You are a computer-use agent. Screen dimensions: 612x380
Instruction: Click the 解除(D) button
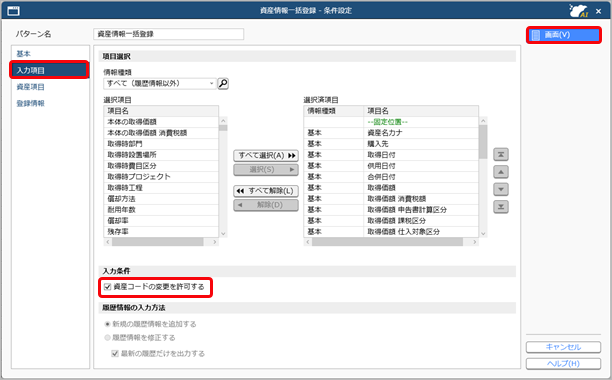pyautogui.click(x=266, y=205)
